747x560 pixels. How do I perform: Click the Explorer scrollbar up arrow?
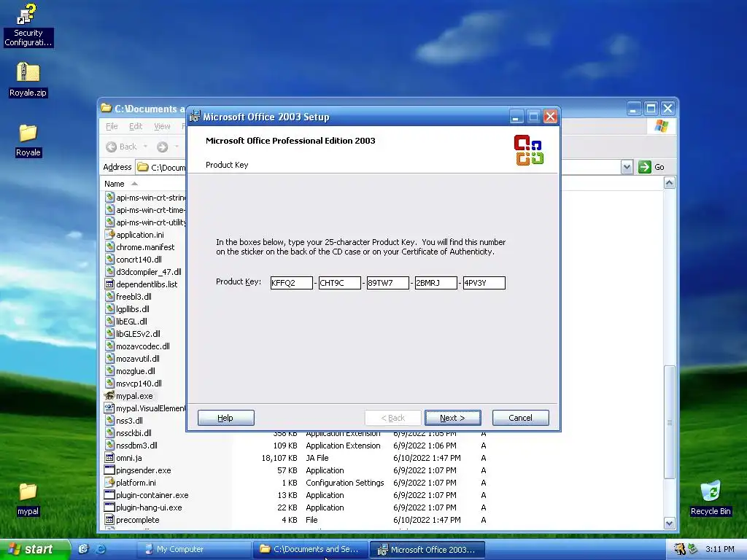click(x=670, y=183)
